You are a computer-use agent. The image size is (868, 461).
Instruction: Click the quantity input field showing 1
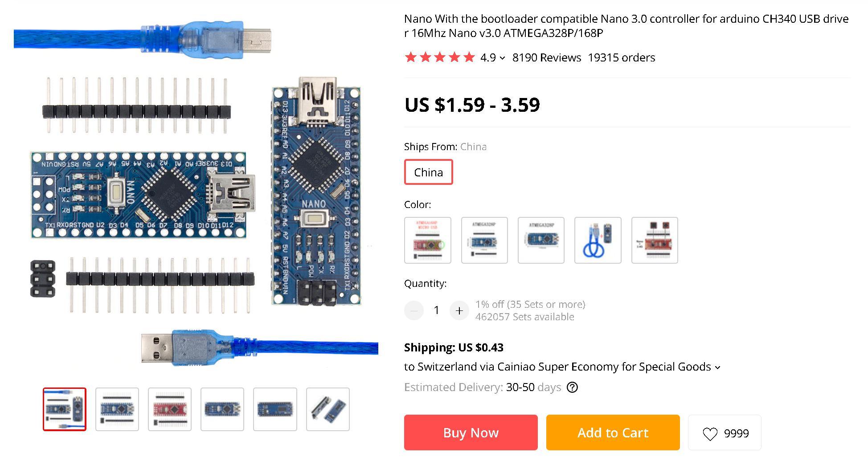(x=437, y=310)
